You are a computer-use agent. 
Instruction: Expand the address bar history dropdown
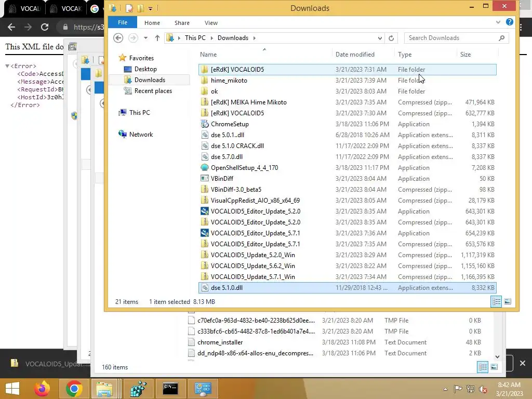[x=380, y=38]
